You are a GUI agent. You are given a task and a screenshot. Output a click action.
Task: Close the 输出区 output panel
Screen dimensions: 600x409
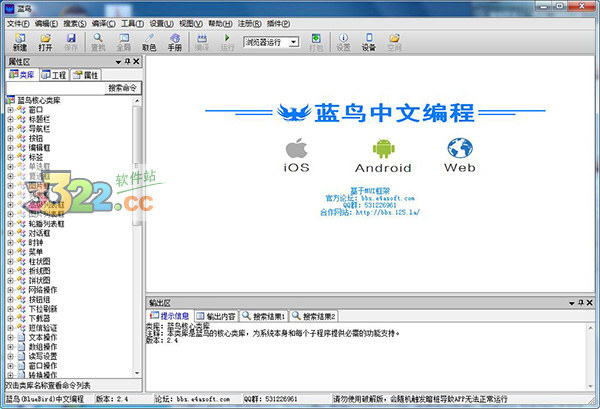point(590,303)
